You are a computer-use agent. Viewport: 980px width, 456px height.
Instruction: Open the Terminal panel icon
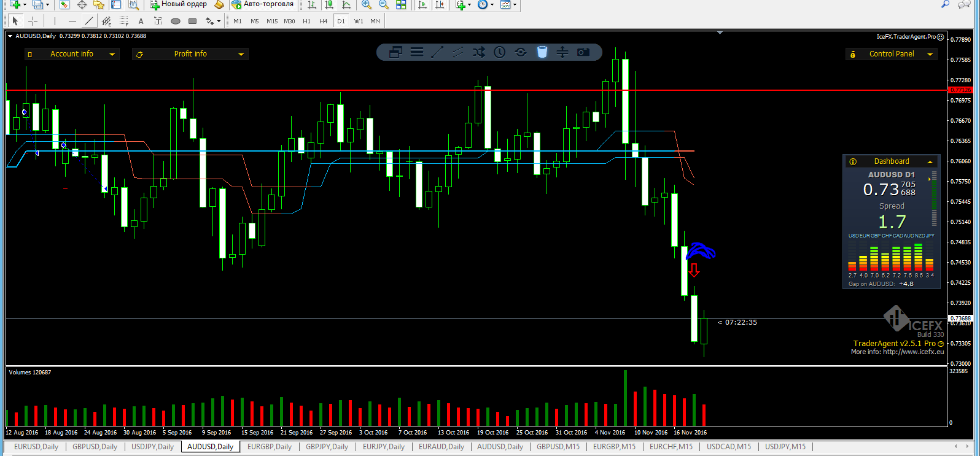[116, 4]
